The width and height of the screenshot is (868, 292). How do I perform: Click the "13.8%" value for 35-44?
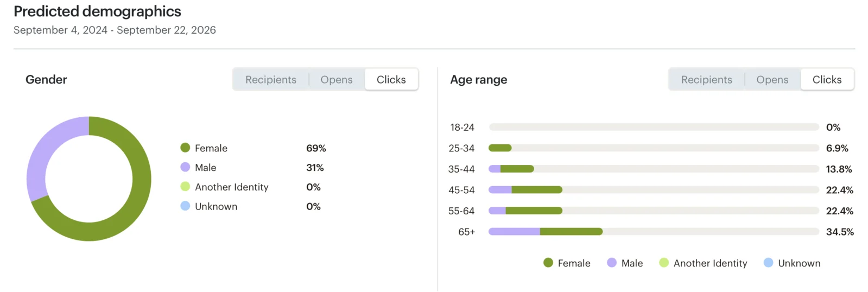coord(839,169)
